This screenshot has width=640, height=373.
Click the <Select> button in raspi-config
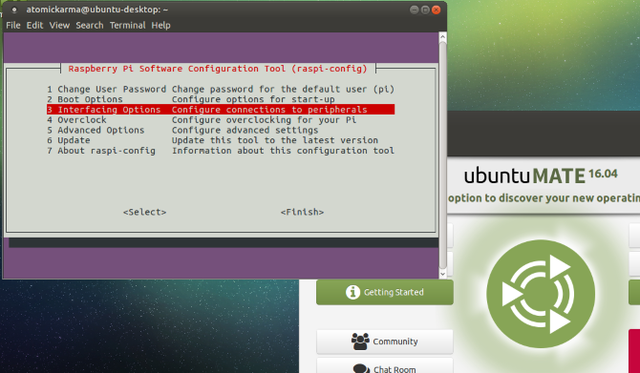(144, 212)
